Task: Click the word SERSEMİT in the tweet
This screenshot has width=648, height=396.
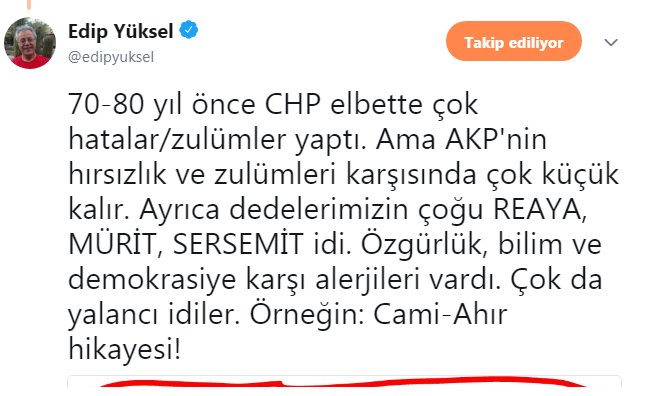Action: 238,244
